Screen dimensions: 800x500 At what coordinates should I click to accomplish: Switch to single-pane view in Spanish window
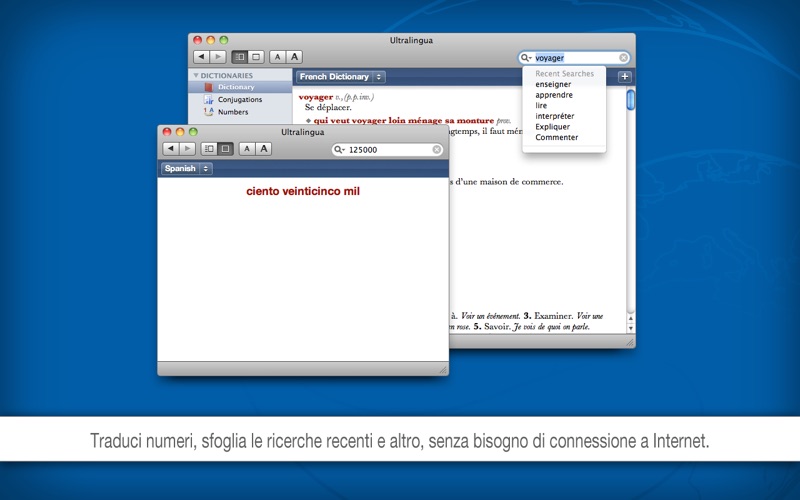click(225, 149)
